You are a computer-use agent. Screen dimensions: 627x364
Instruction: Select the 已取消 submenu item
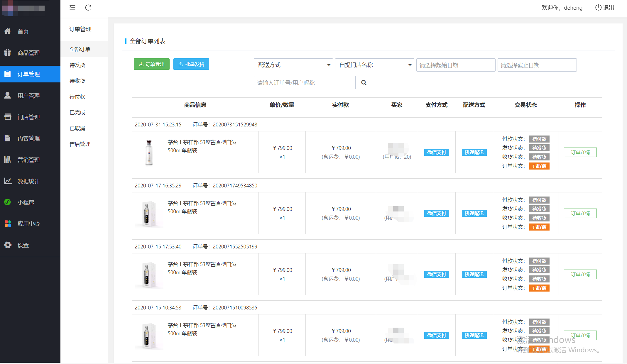pos(84,128)
